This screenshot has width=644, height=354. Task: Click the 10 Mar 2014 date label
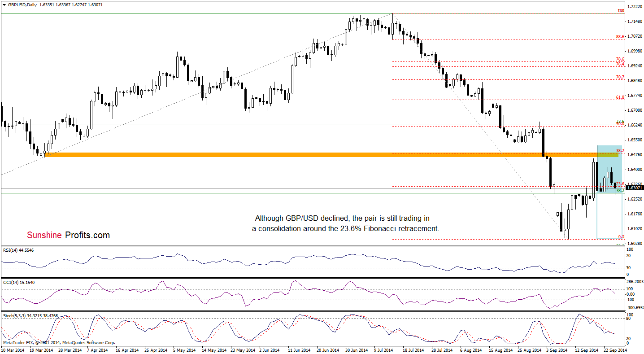tap(13, 349)
